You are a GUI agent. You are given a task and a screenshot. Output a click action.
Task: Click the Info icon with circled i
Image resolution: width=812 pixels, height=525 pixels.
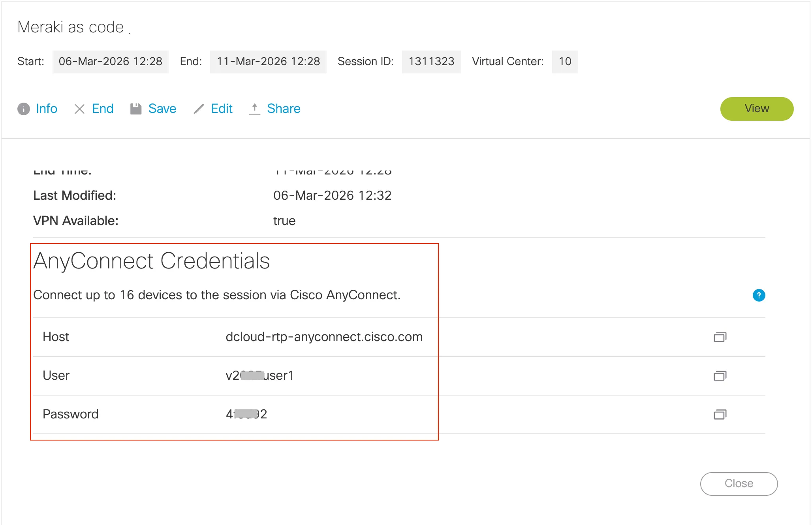[x=24, y=109]
